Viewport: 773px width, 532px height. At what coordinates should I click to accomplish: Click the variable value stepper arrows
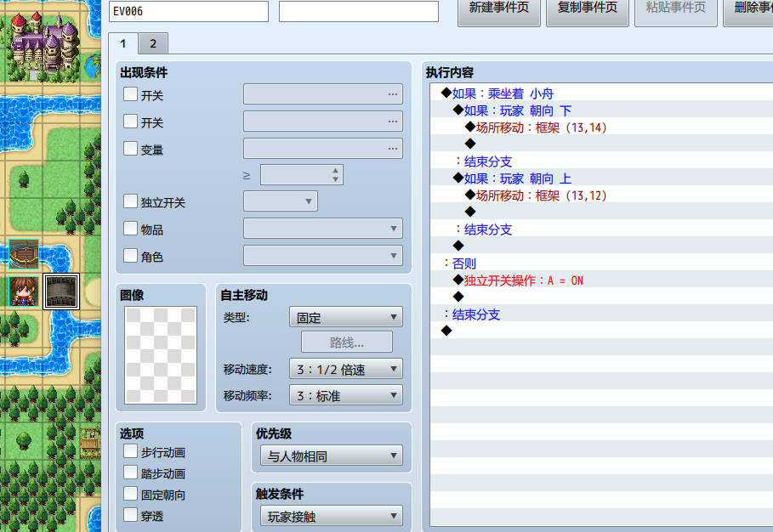coord(335,175)
